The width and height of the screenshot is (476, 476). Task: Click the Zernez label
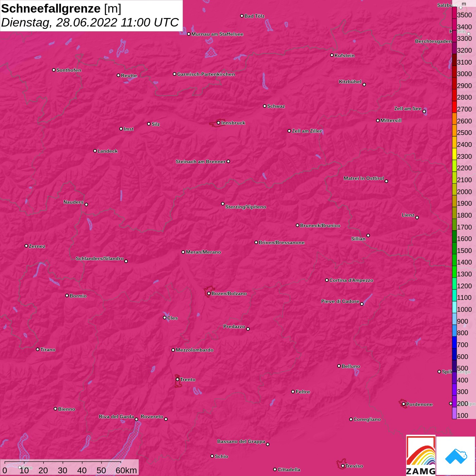pyautogui.click(x=37, y=246)
